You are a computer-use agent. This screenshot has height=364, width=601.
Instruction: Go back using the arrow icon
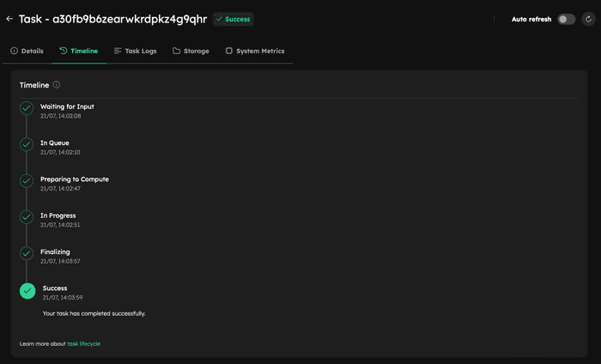(x=9, y=19)
